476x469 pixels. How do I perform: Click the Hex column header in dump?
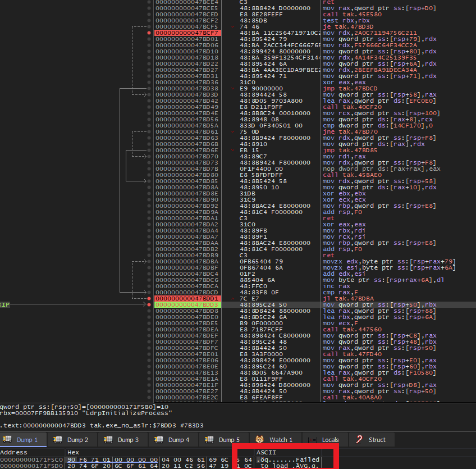(x=73, y=452)
